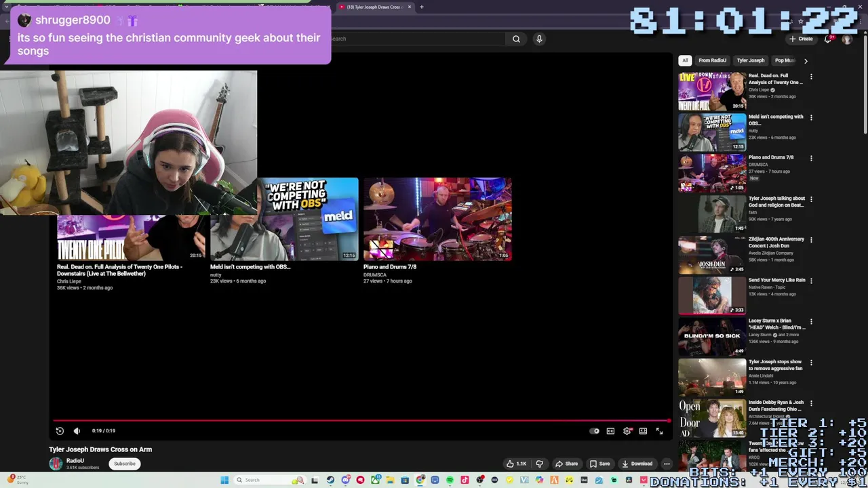Open options for Meld isn't competing sidebar video

click(811, 117)
